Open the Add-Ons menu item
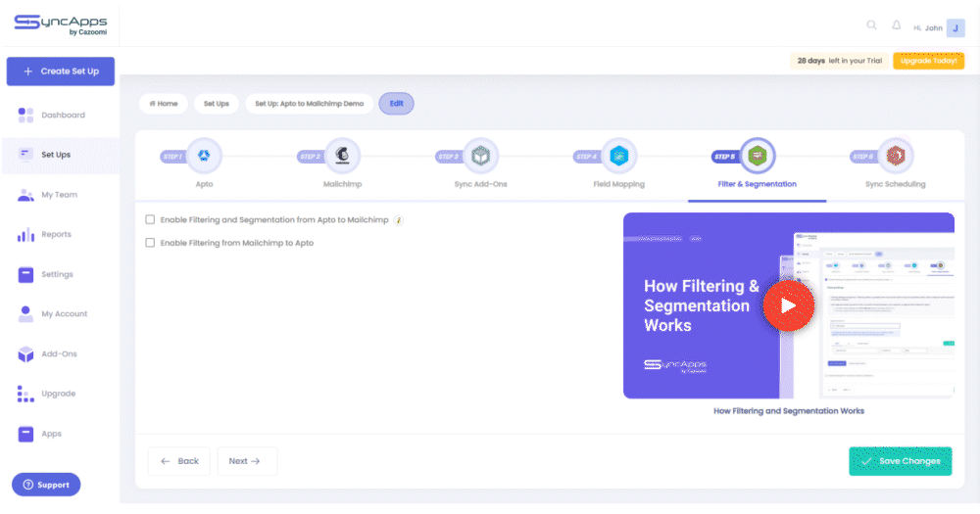 (x=60, y=354)
